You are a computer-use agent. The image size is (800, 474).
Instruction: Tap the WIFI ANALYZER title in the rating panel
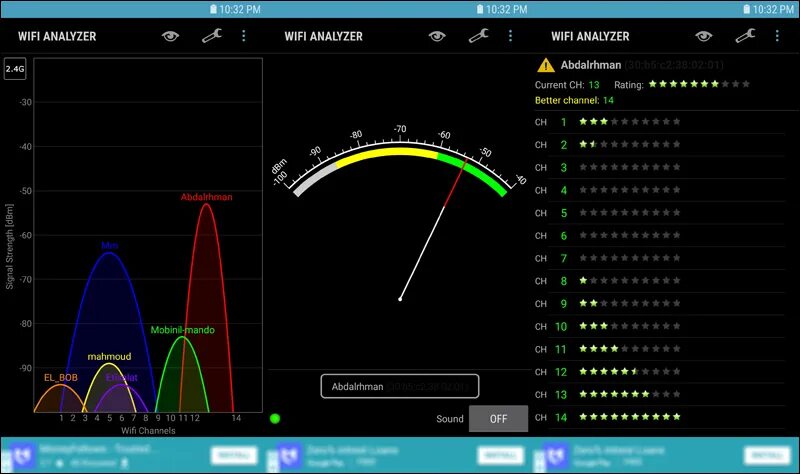[590, 36]
